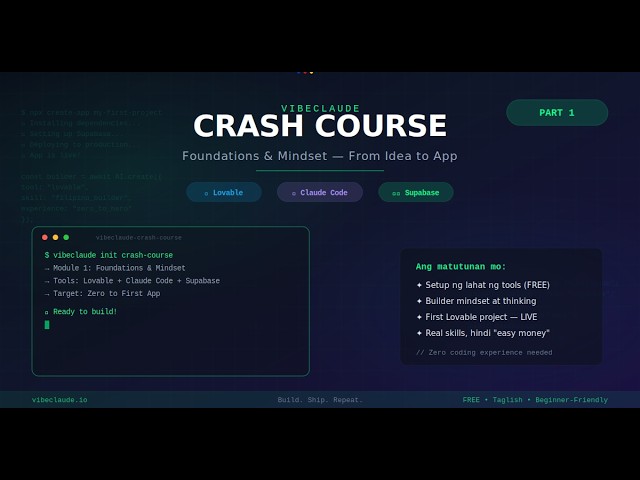Click the yellow terminal window dot
640x480 pixels.
[x=56, y=237]
